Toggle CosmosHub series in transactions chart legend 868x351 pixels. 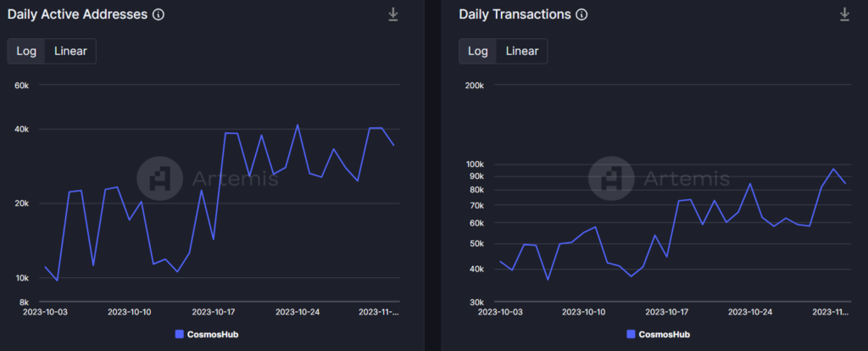tap(665, 334)
